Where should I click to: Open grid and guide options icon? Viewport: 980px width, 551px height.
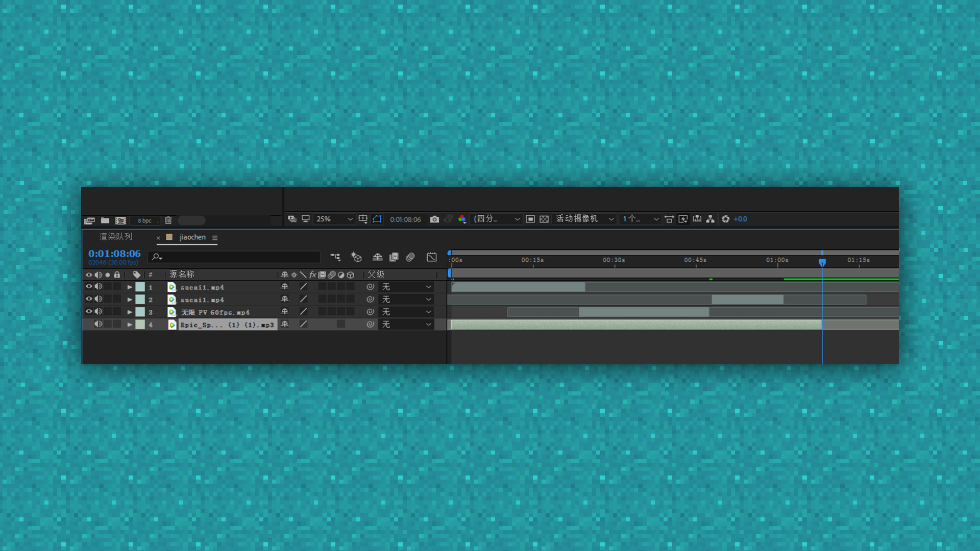click(363, 219)
